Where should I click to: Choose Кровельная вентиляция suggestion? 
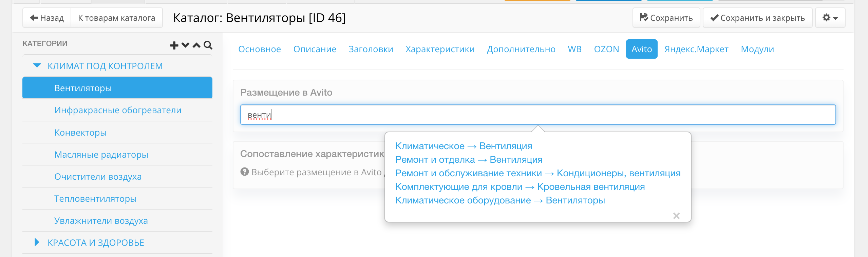(520, 187)
